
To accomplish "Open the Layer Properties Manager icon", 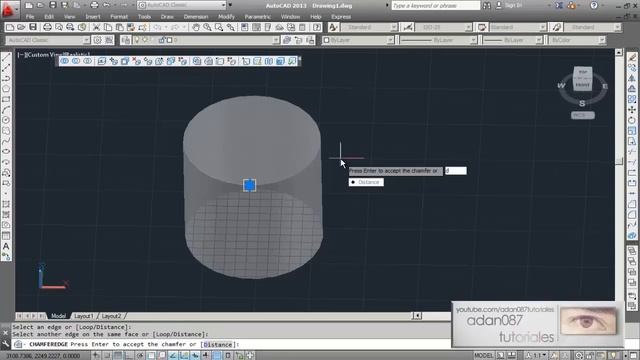I will pos(126,40).
